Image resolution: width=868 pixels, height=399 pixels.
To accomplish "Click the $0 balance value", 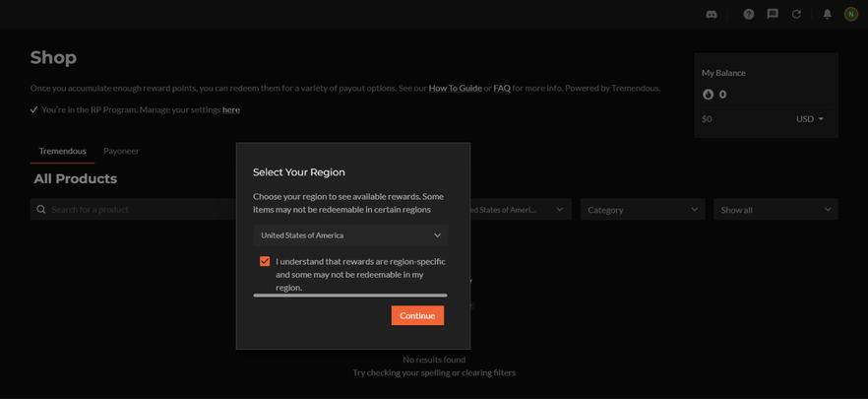I will pos(707,119).
